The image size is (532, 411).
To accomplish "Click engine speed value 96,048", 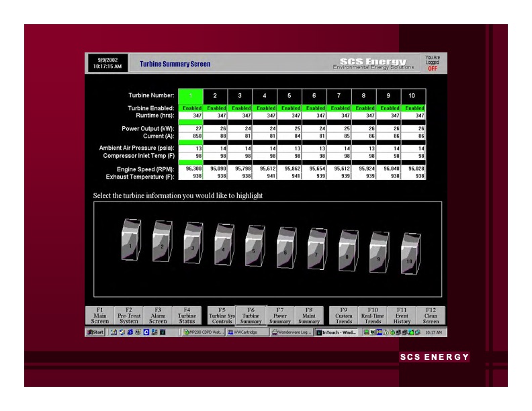I will [388, 169].
